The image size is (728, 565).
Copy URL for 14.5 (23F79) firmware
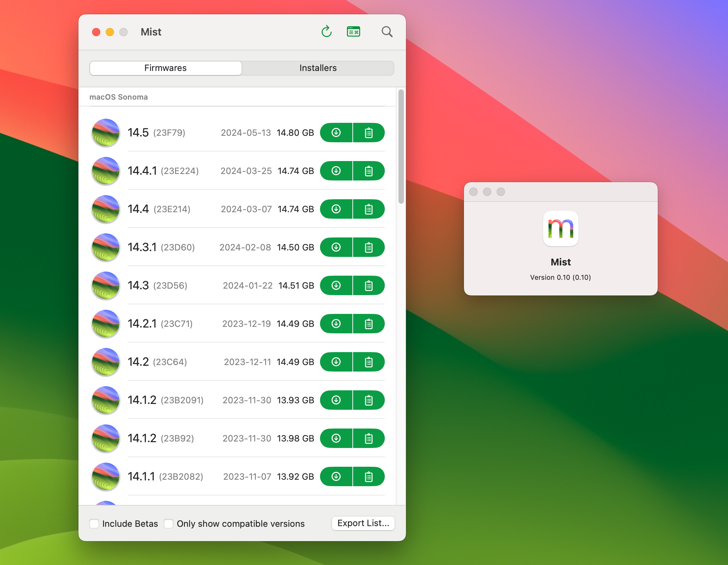pos(369,133)
